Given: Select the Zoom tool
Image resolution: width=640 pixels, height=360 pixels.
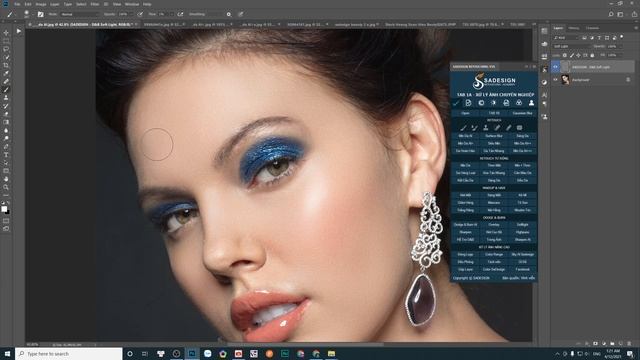Looking at the screenshot, I should (6, 187).
